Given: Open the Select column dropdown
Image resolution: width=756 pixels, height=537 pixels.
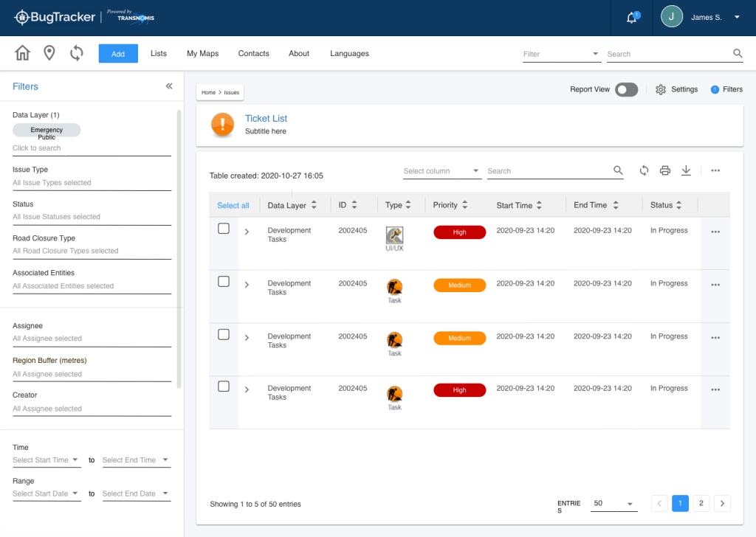Looking at the screenshot, I should tap(441, 171).
